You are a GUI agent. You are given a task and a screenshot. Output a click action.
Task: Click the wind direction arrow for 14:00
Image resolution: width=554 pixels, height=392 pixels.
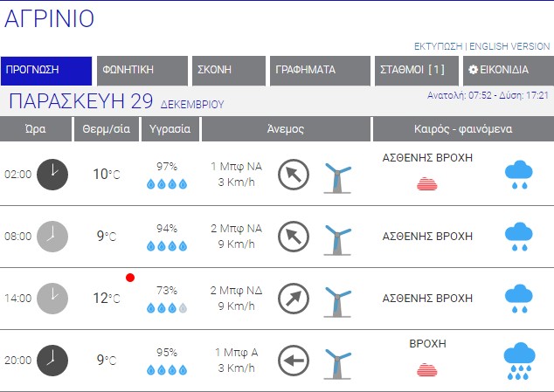coord(294,299)
